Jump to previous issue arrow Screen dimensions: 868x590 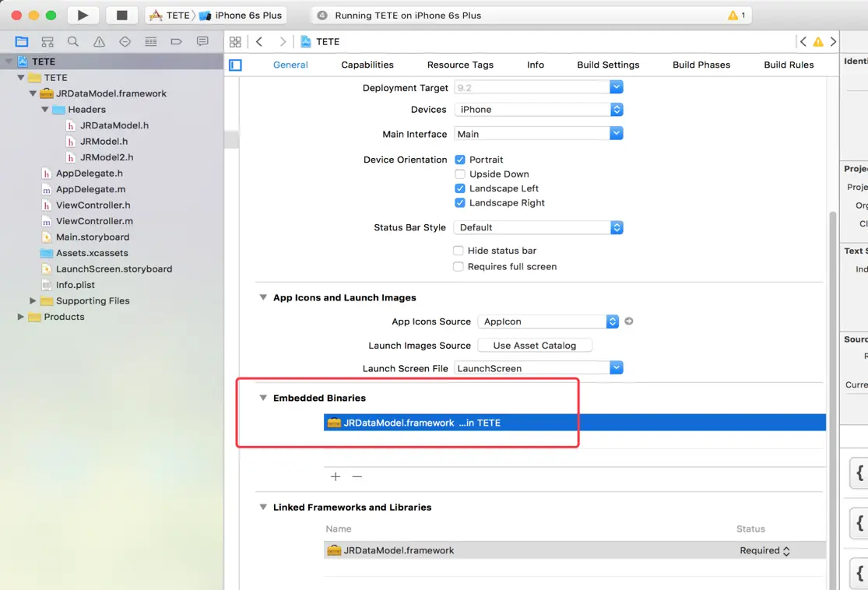point(803,41)
